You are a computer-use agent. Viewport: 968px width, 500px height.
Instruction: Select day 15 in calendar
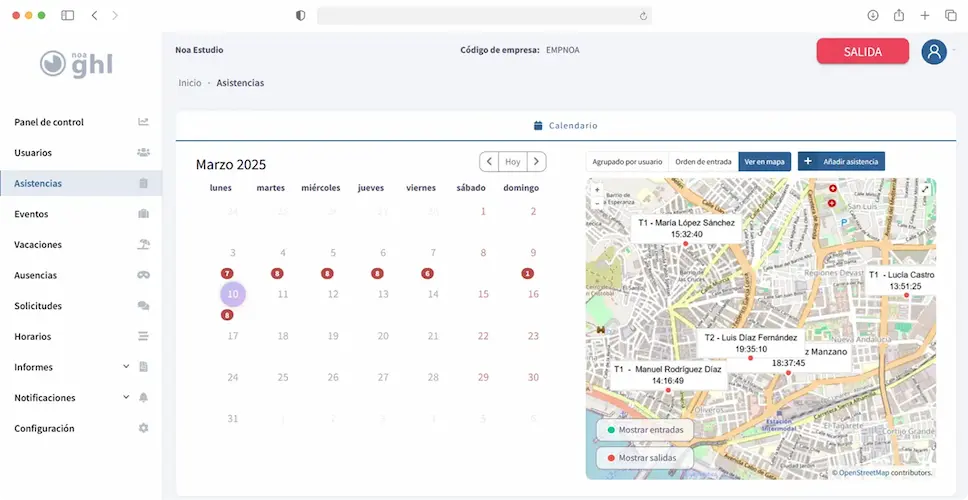pyautogui.click(x=483, y=294)
